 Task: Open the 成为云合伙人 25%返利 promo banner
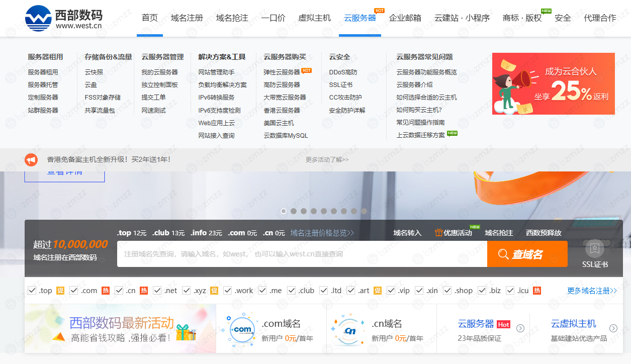pos(554,84)
